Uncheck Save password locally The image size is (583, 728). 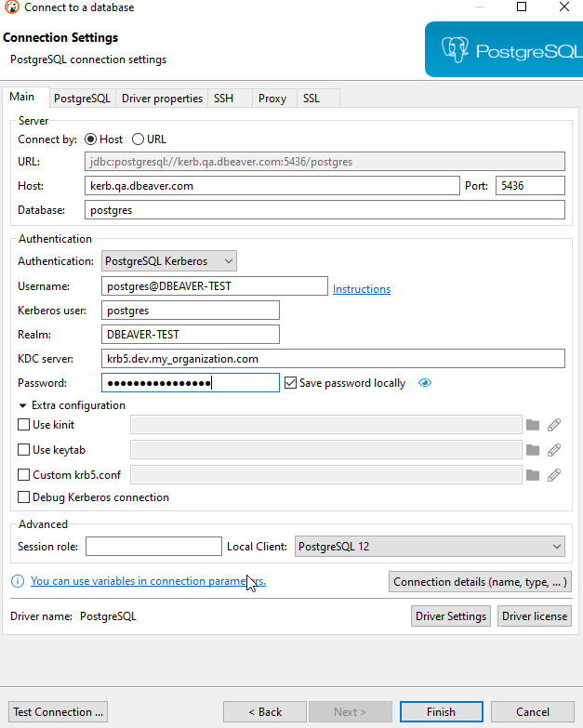click(291, 382)
